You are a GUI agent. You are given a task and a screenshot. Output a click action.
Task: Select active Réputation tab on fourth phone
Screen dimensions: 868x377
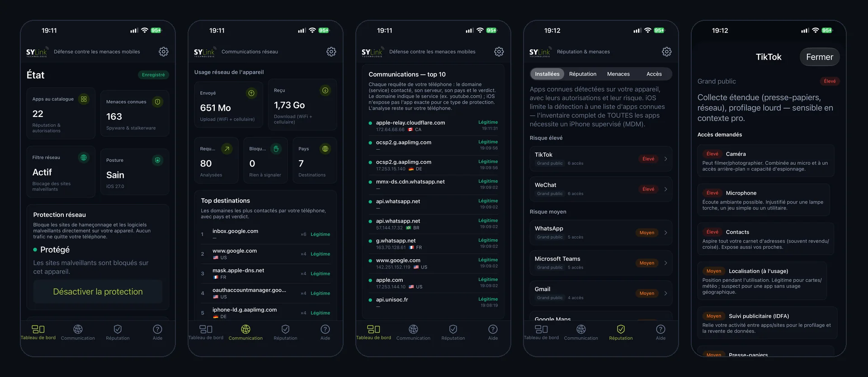click(621, 332)
